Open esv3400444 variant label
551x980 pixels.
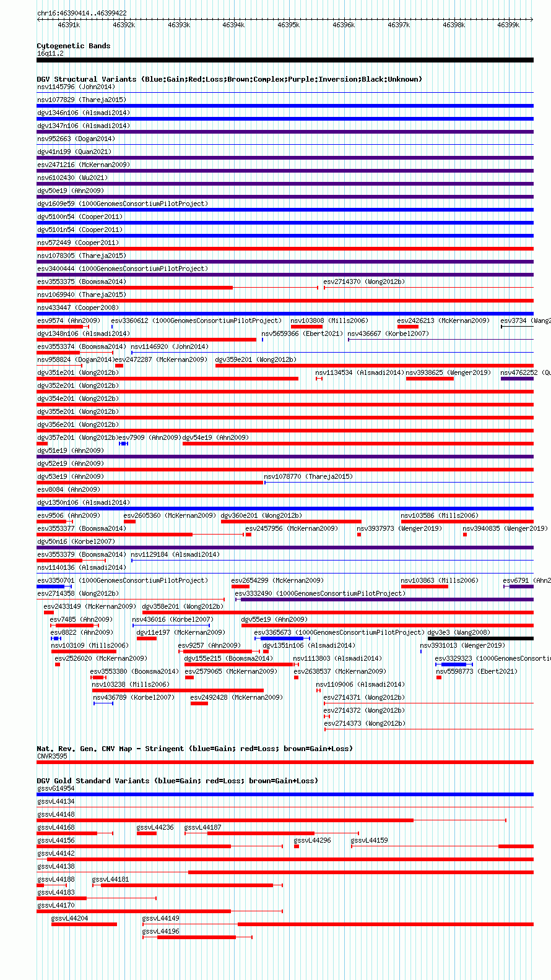tap(123, 269)
